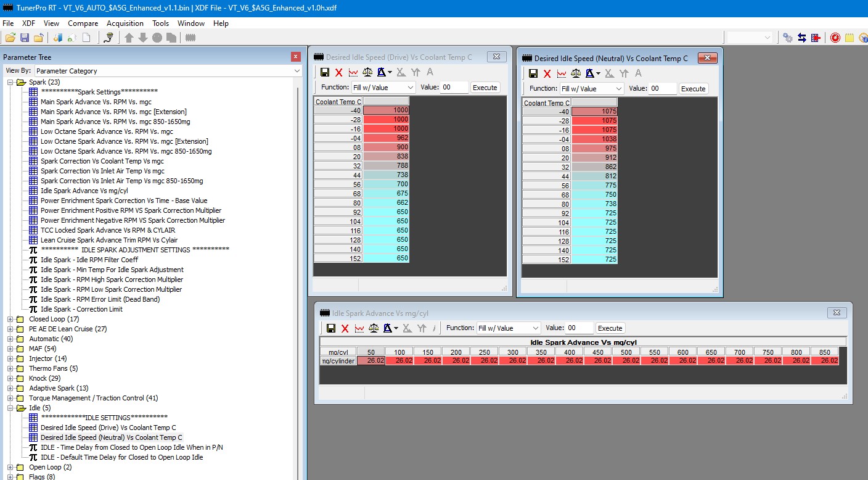Expand the Knock (29) folder
This screenshot has width=868, height=480.
point(10,378)
